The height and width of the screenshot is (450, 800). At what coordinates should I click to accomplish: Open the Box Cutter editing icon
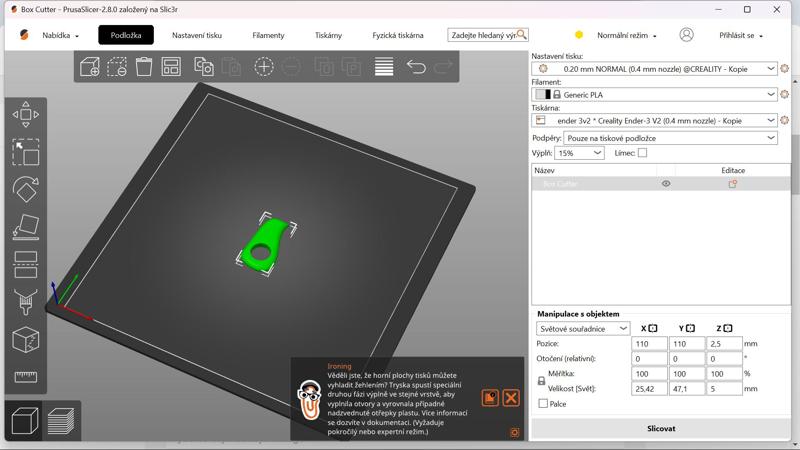[733, 184]
